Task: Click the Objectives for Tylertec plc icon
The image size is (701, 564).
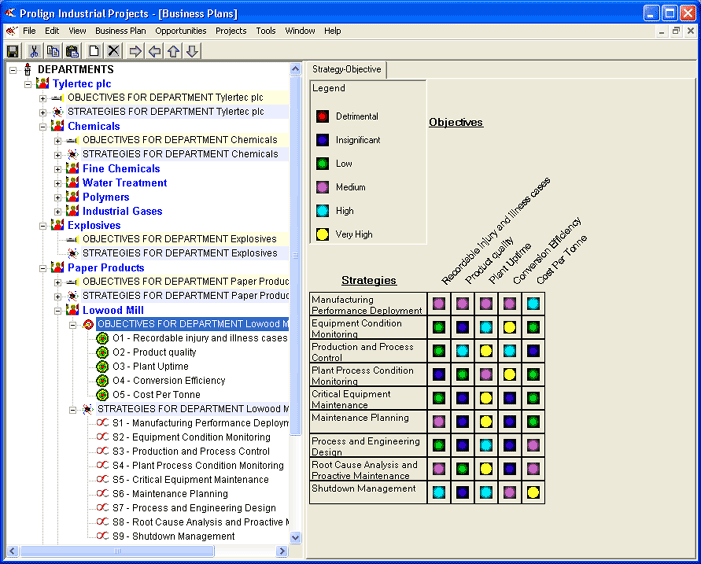Action: click(x=57, y=97)
